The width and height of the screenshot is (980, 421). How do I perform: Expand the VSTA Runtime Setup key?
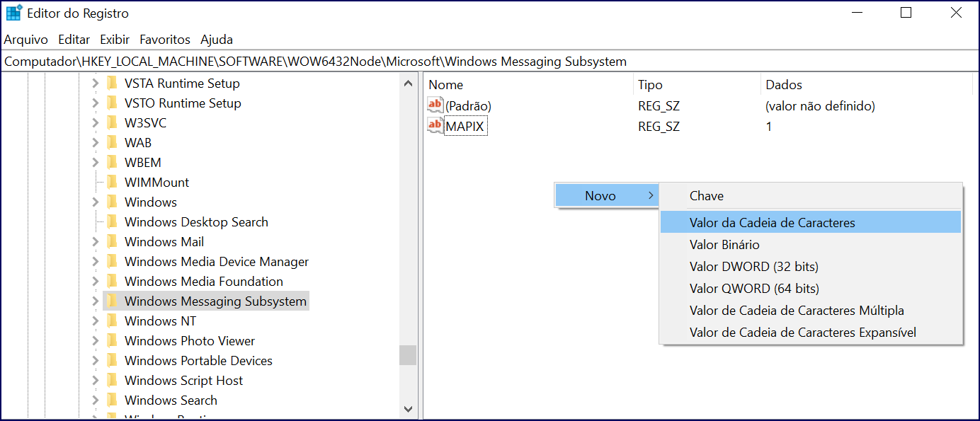click(96, 83)
